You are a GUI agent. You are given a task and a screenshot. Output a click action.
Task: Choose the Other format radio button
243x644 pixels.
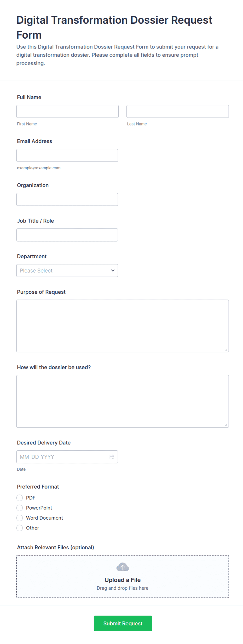[20, 528]
